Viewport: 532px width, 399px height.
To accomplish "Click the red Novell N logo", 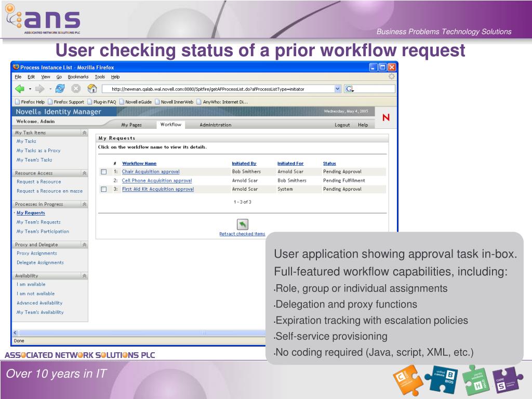I will [386, 117].
